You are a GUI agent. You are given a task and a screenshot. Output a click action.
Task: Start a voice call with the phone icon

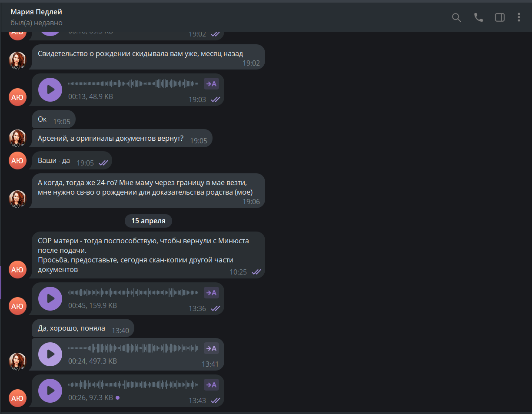pos(479,17)
